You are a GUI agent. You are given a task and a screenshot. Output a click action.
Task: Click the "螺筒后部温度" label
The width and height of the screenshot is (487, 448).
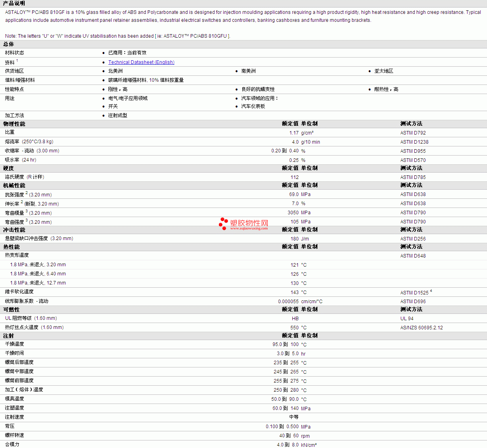(x=19, y=362)
